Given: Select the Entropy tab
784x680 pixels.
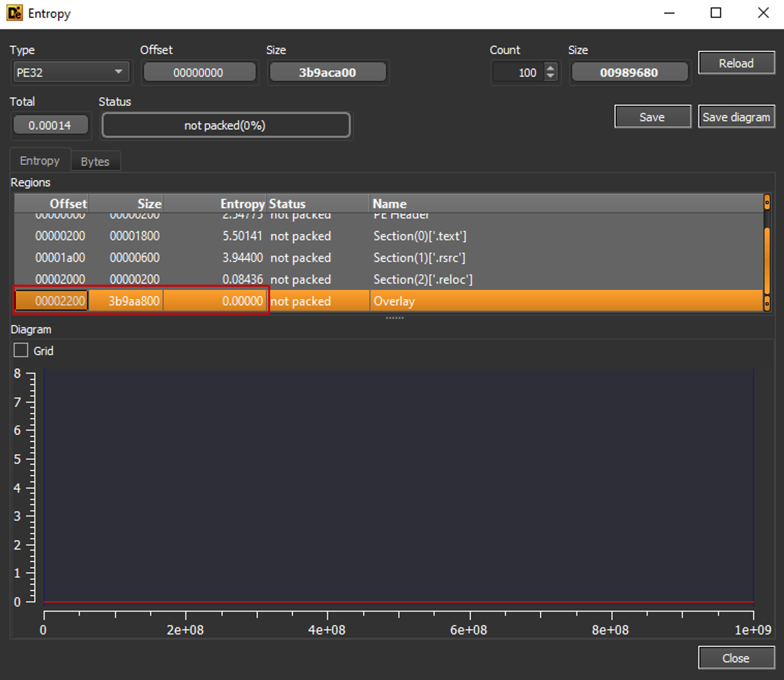Looking at the screenshot, I should (40, 160).
